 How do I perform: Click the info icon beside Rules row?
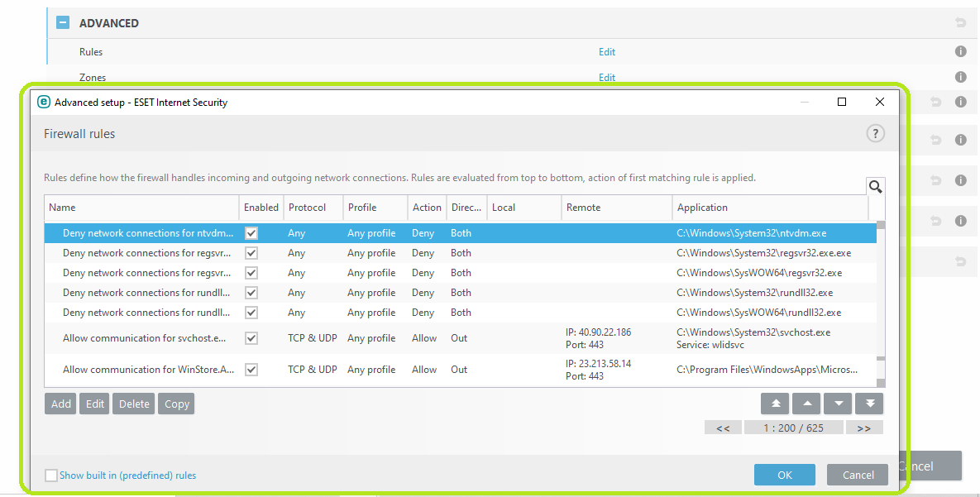click(x=961, y=51)
